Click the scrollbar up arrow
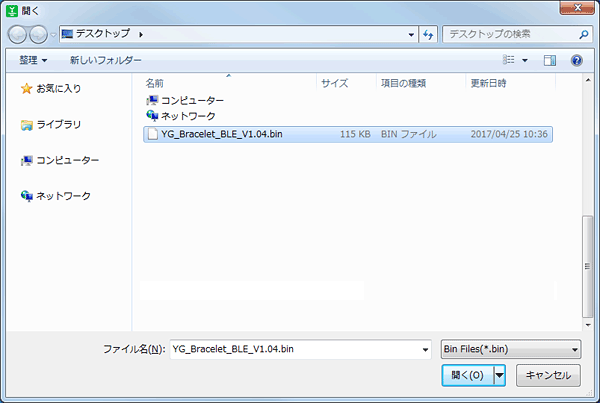This screenshot has width=600, height=403. [x=588, y=80]
